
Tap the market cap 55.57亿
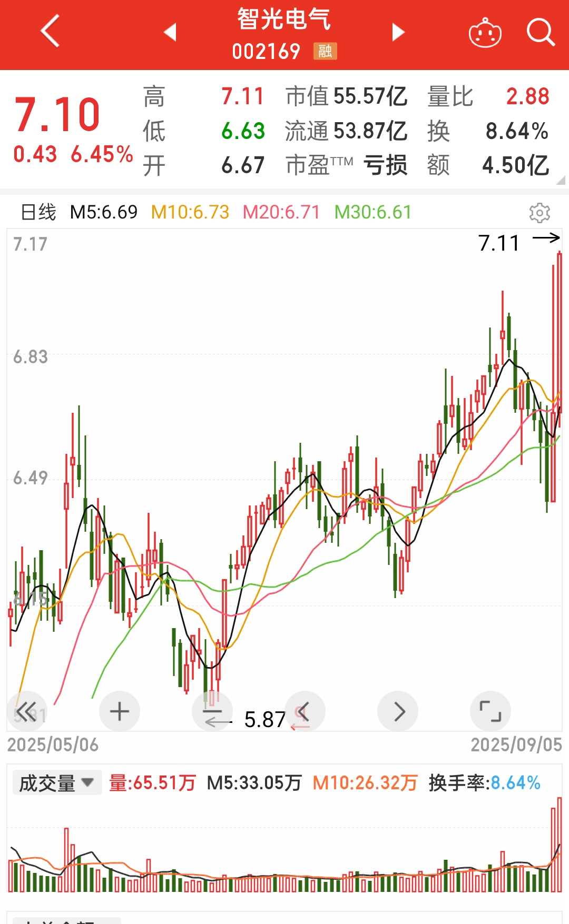click(370, 96)
